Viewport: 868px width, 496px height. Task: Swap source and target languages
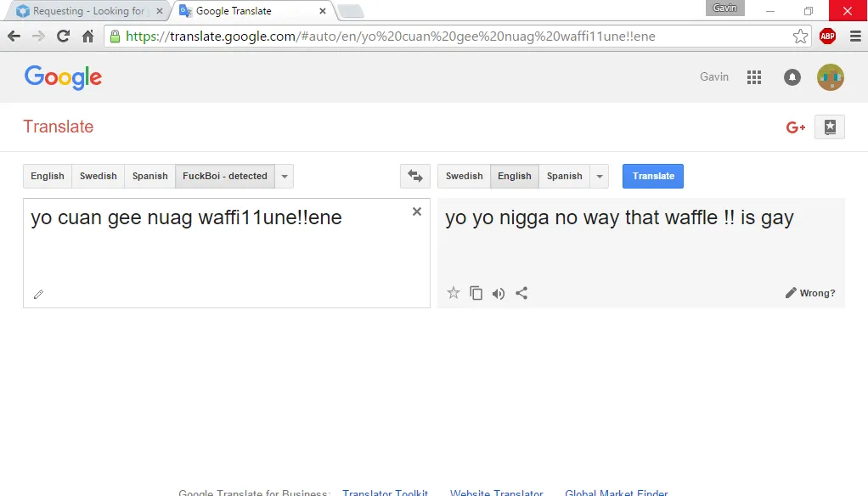(415, 176)
